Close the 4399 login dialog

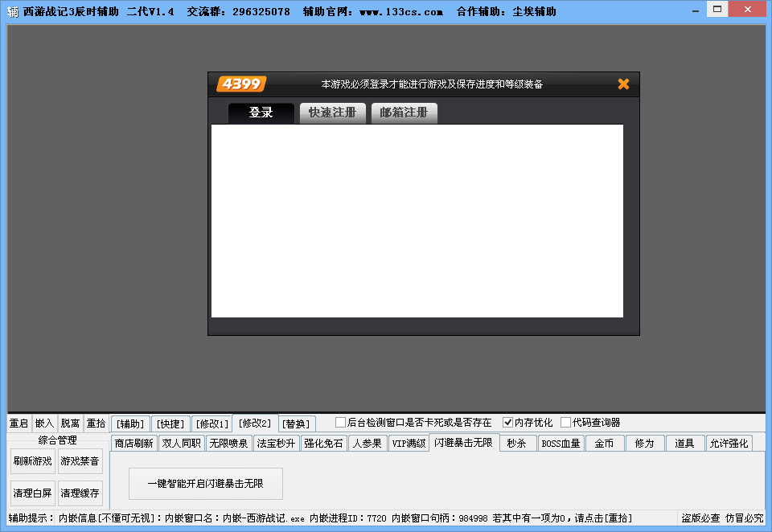(x=623, y=84)
